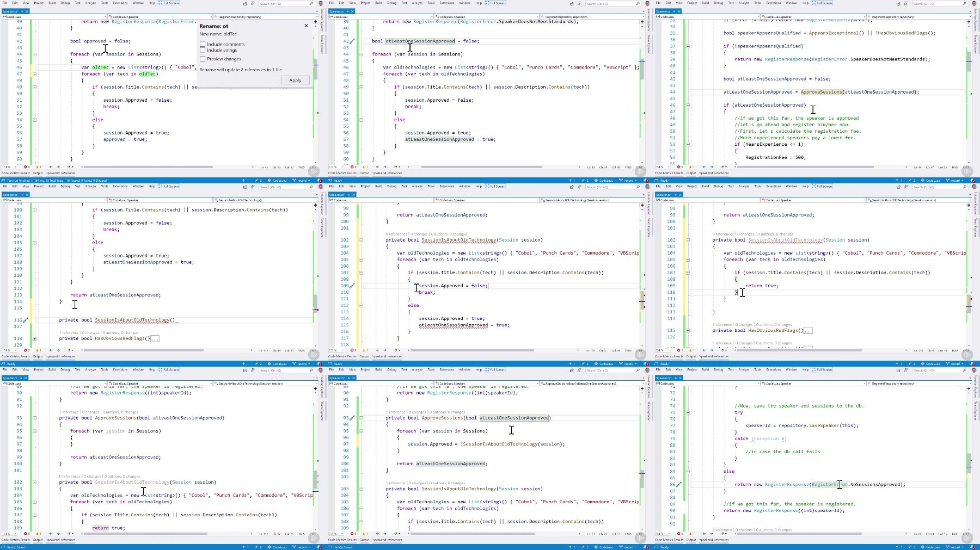Click Full Screen button in the top-left window
Screen dimensions: 980x550
pyautogui.click(x=169, y=3)
